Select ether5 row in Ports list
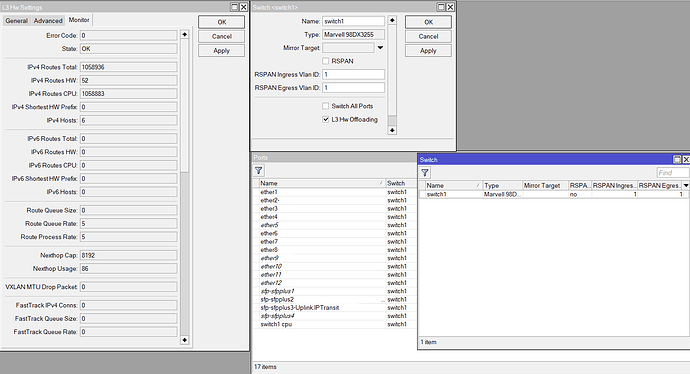This screenshot has height=374, width=690. tap(334, 225)
